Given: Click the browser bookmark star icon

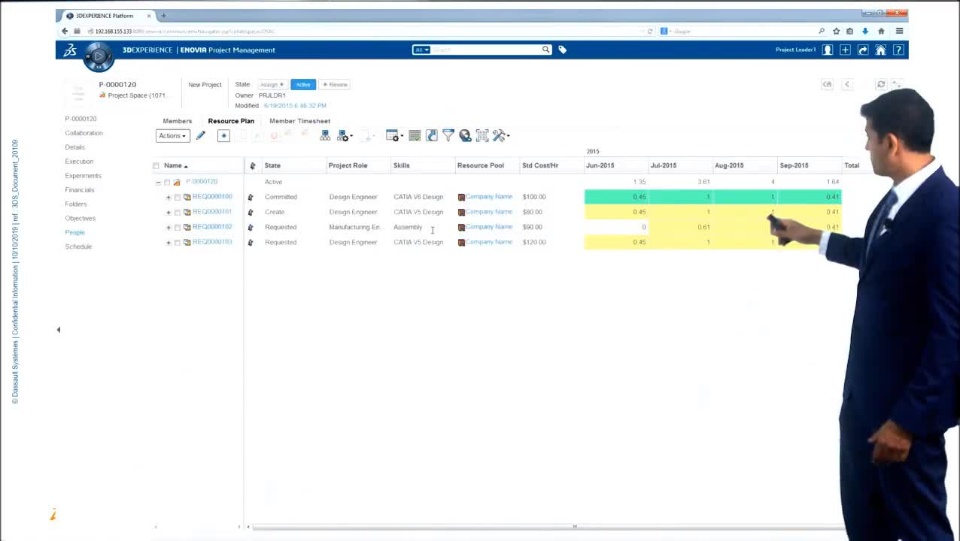Looking at the screenshot, I should click(836, 31).
